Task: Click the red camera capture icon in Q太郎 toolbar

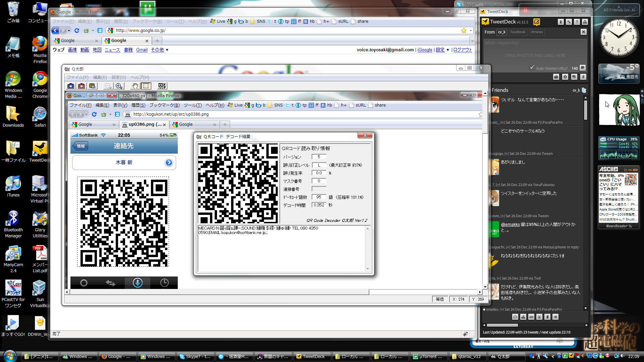Action: pos(82,86)
